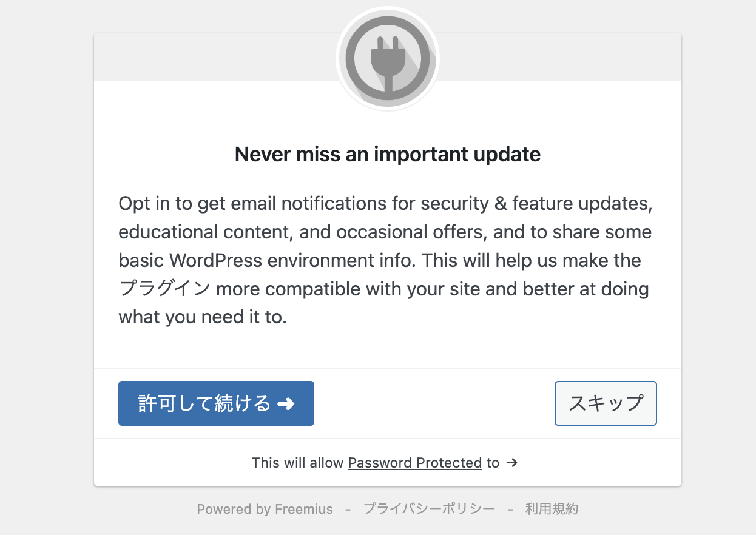
Task: Click the Powered by Freemius text
Action: [x=265, y=509]
